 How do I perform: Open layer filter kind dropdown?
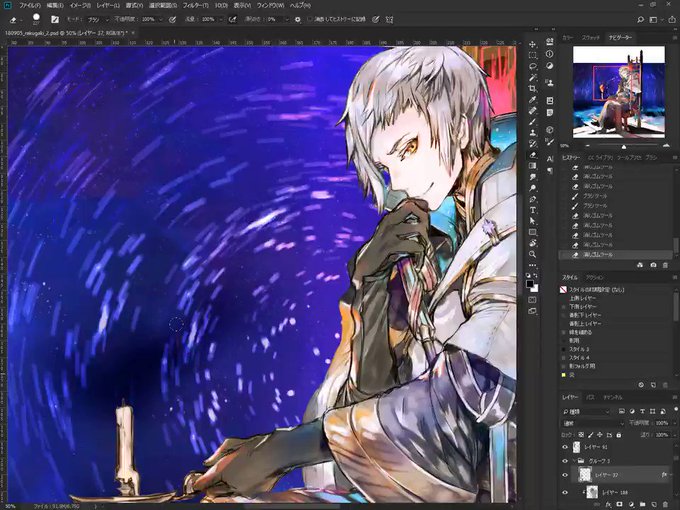click(586, 411)
